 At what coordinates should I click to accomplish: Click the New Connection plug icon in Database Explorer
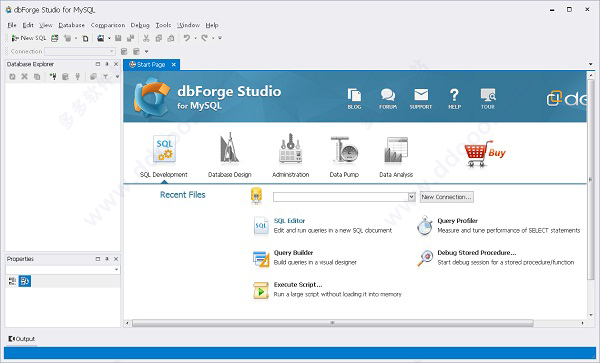53,77
